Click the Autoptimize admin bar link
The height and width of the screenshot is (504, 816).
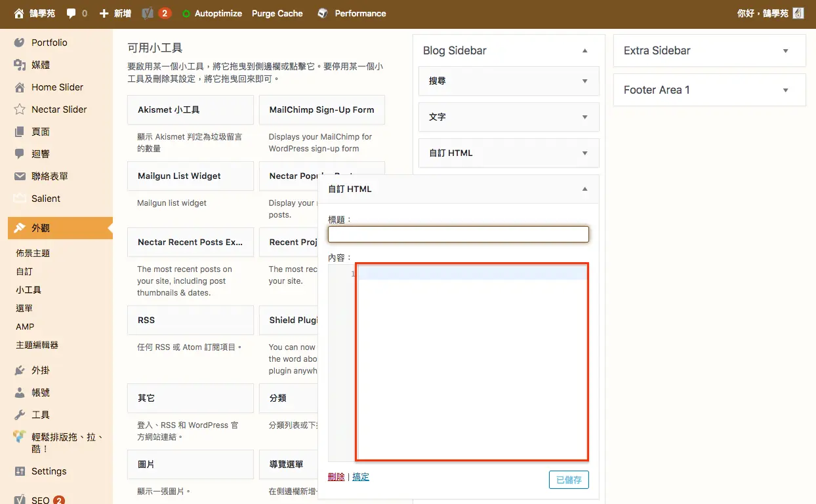pos(218,13)
